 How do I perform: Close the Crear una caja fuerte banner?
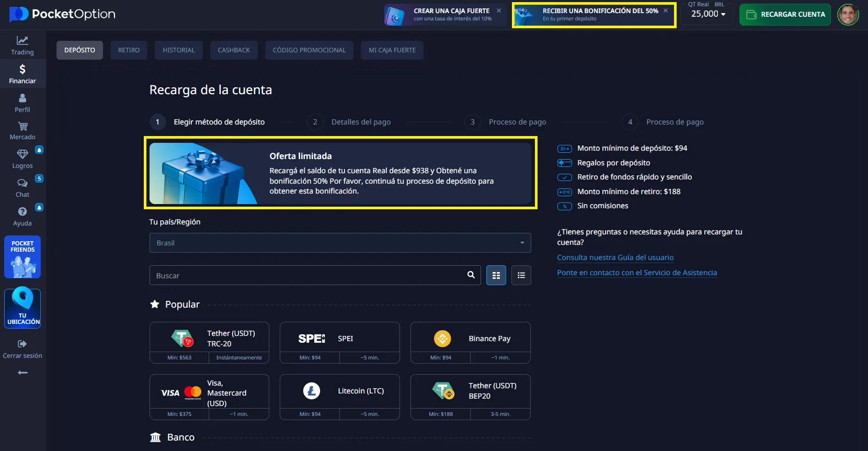point(499,10)
